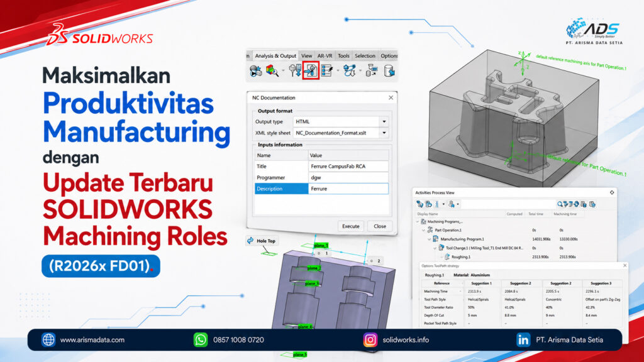Click the green plane_1 label on the model

(321, 246)
